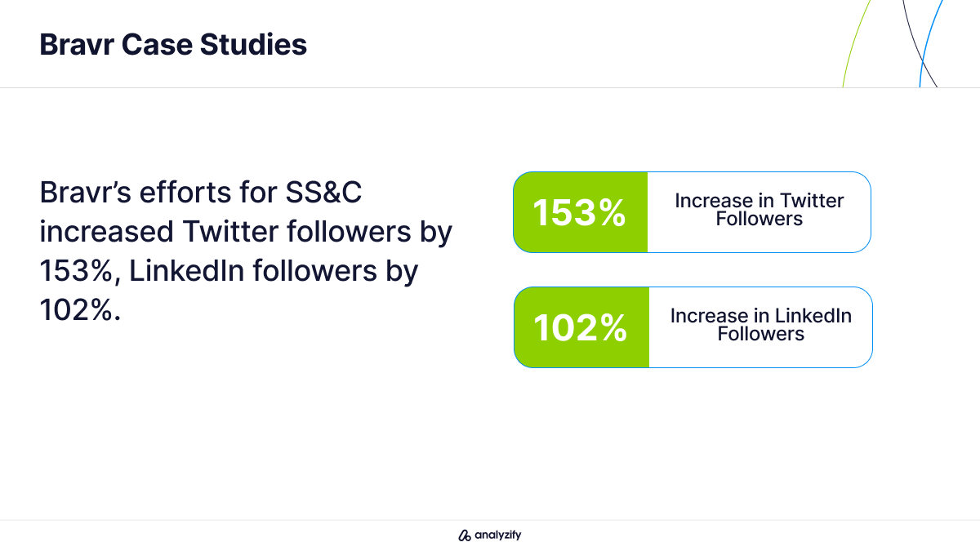Image resolution: width=980 pixels, height=551 pixels.
Task: Click the word "LinkedIn" in the main paragraph
Action: point(187,271)
